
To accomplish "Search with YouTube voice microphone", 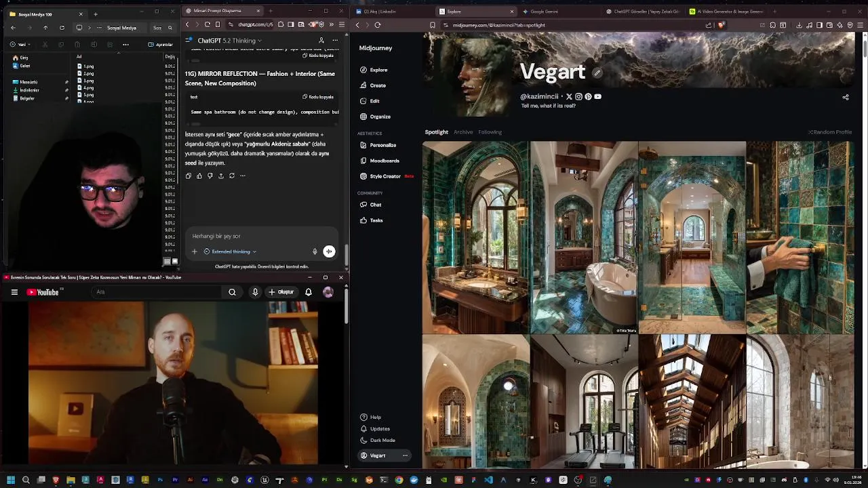I will (255, 292).
